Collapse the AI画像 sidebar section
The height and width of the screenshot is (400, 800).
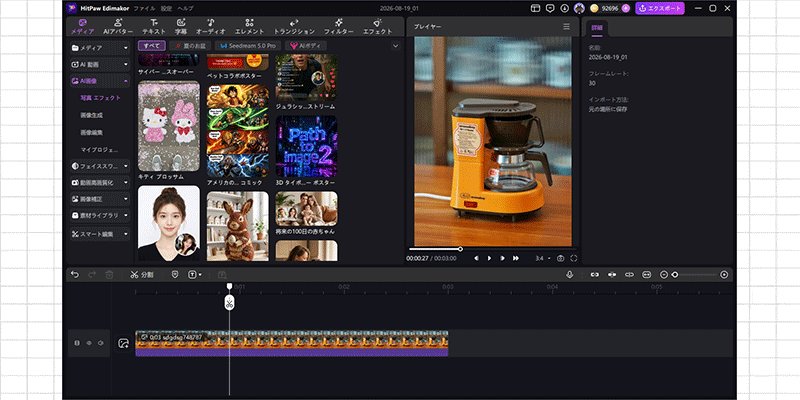click(100, 81)
